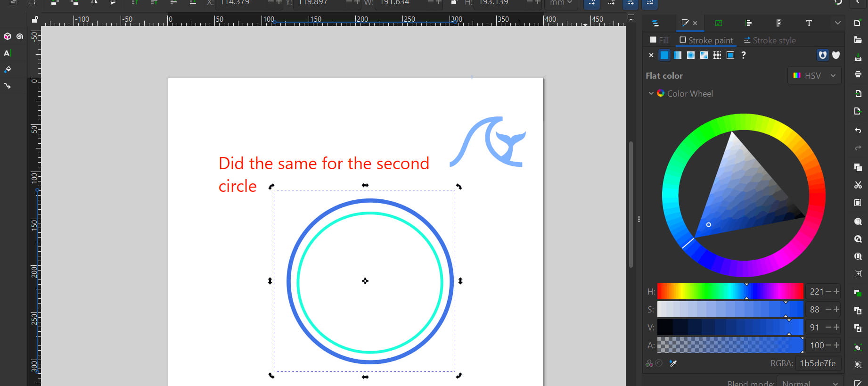The height and width of the screenshot is (386, 868).
Task: Click the Save document icon
Action: 858,57
